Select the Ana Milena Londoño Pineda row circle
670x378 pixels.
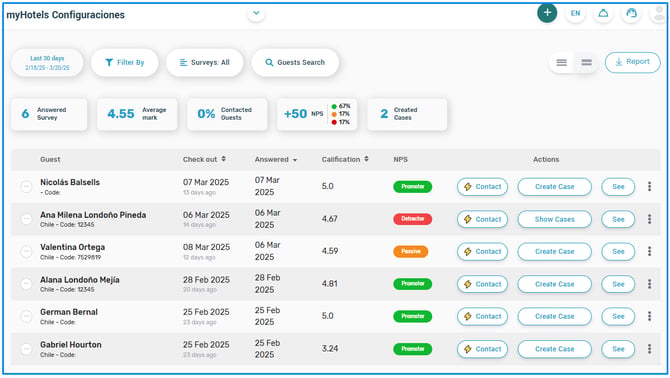tap(26, 219)
